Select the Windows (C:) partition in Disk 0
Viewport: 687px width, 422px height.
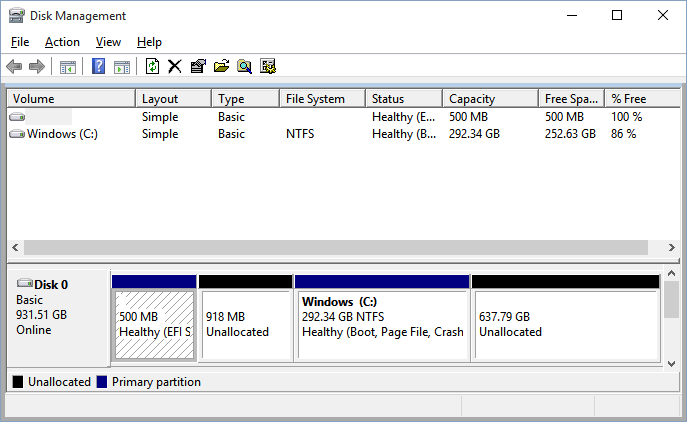point(382,324)
